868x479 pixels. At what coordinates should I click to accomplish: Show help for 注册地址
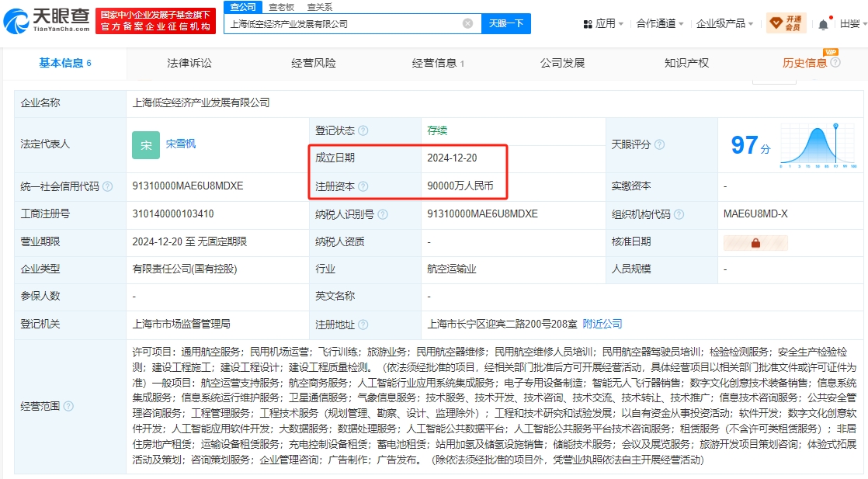tap(363, 325)
